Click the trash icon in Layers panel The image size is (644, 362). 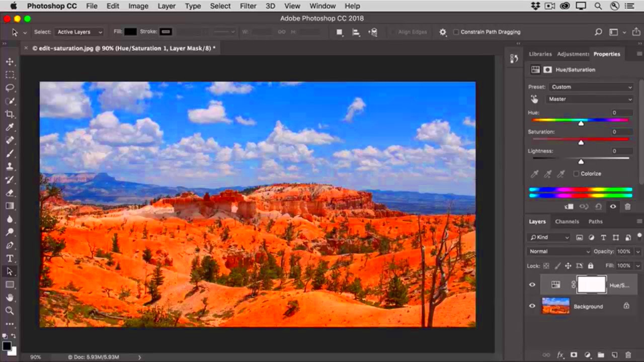click(x=628, y=355)
